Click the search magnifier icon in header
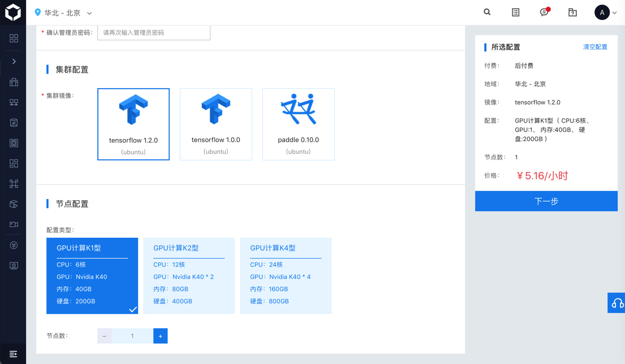The height and width of the screenshot is (364, 625). click(487, 12)
